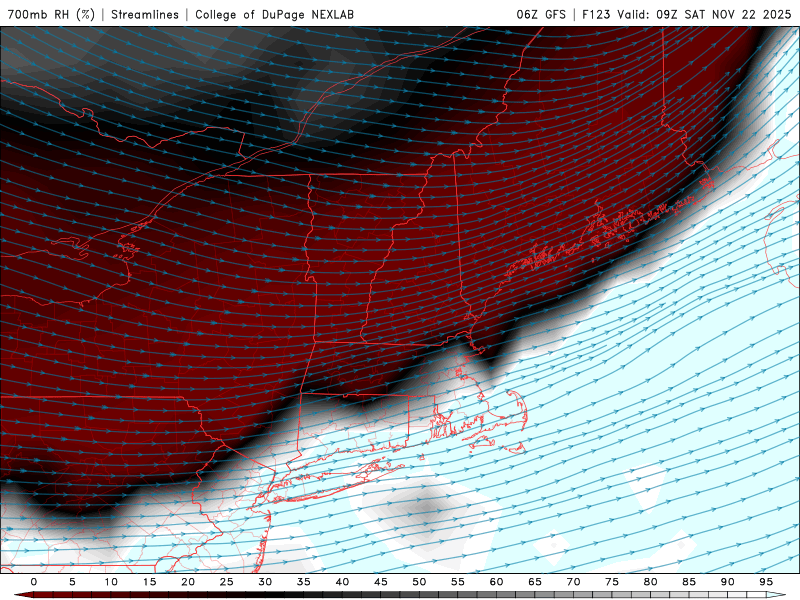
Task: Click the 10 value on the RH scale
Action: pyautogui.click(x=111, y=582)
